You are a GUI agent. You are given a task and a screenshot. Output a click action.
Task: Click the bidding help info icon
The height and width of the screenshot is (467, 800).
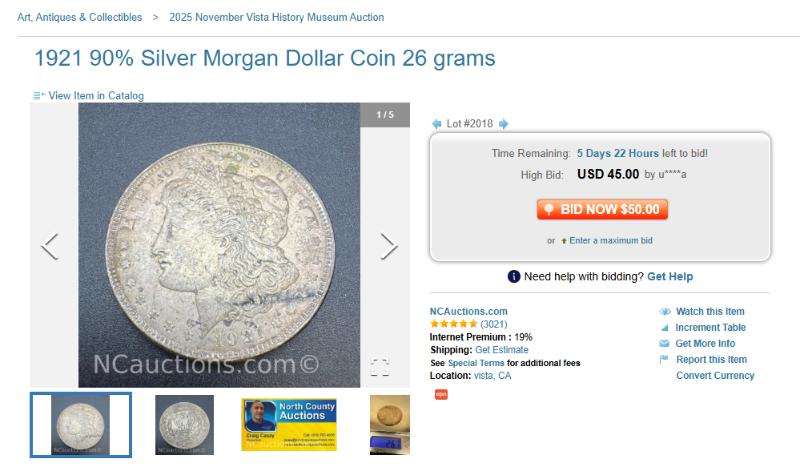514,277
